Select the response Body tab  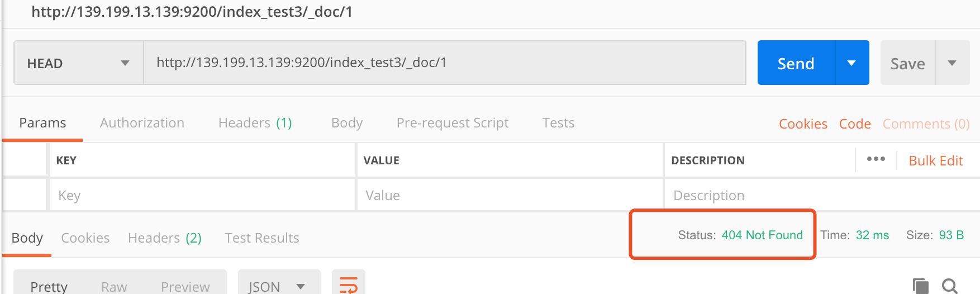point(27,238)
